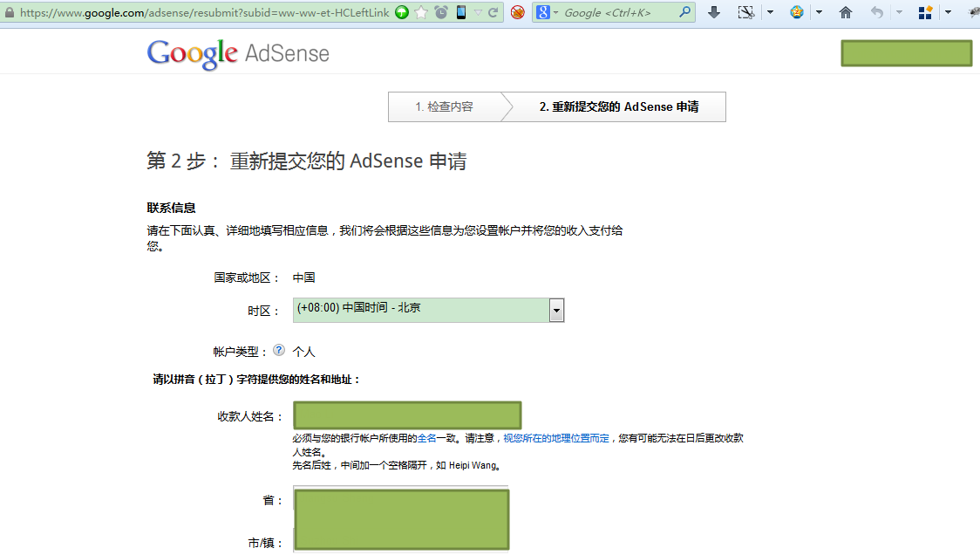Click the green account box at top right
This screenshot has width=980, height=555.
(x=906, y=53)
